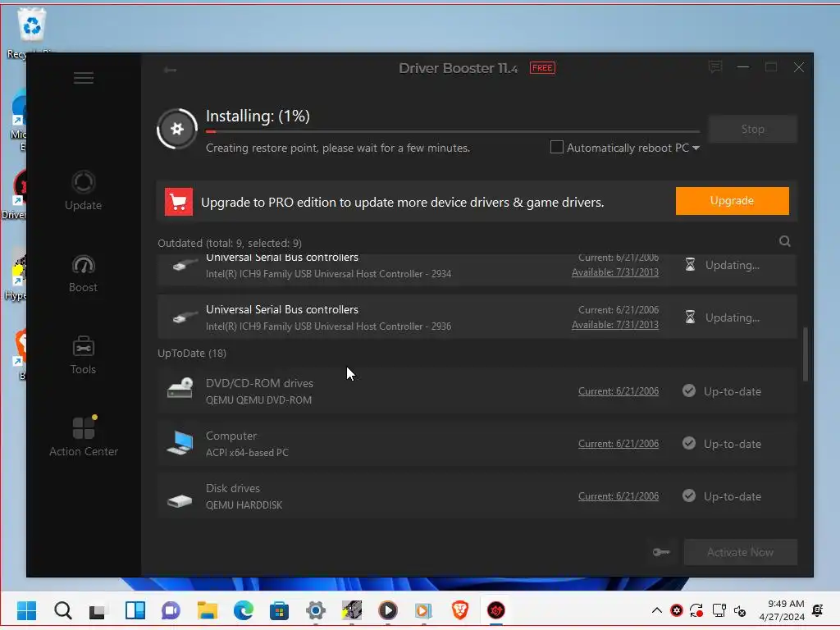Image resolution: width=840 pixels, height=630 pixels.
Task: Click the Disk drives device icon
Action: [180, 500]
